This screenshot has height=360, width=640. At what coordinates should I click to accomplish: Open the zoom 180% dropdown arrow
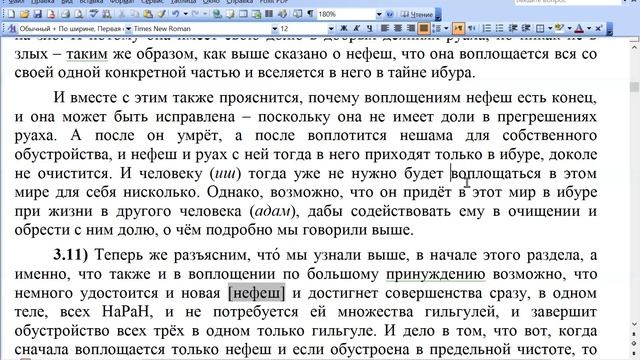coord(379,14)
